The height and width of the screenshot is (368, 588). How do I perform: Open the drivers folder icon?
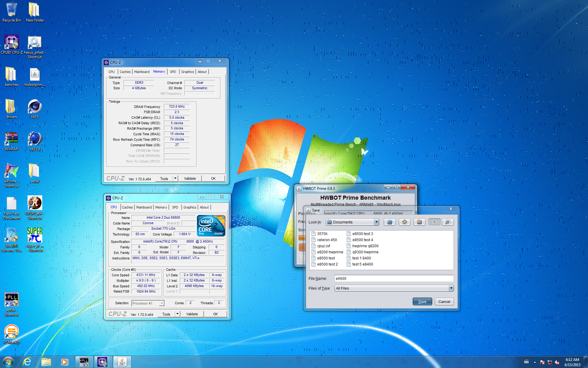12,109
